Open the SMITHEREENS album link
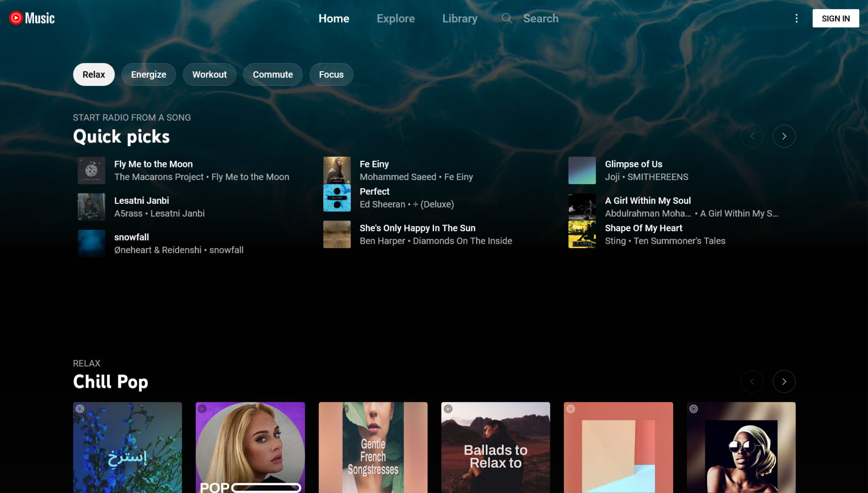The height and width of the screenshot is (493, 868). (658, 177)
